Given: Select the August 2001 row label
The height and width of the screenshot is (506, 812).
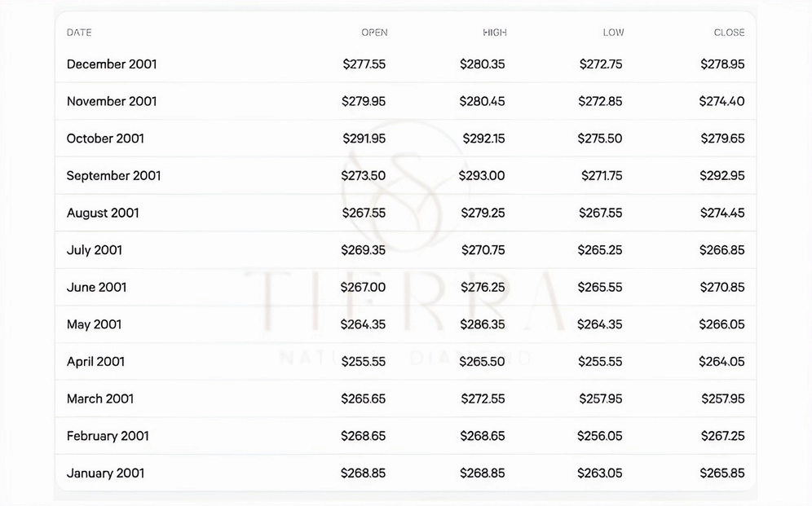Looking at the screenshot, I should coord(103,213).
